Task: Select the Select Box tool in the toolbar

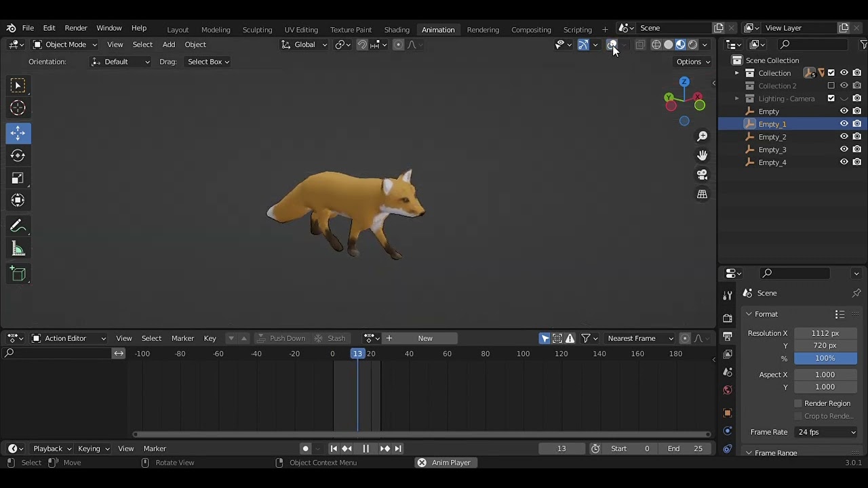Action: (x=18, y=85)
